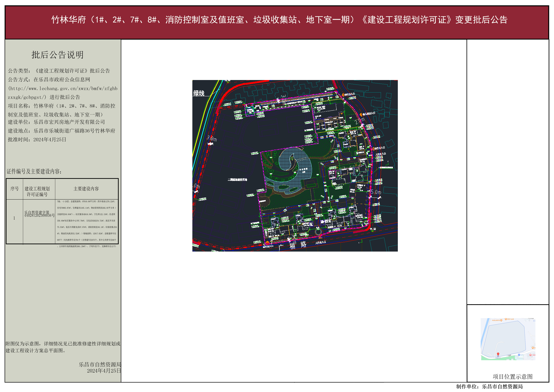Select the 乐昌市自然资源局 signature above date

[x=100, y=365]
